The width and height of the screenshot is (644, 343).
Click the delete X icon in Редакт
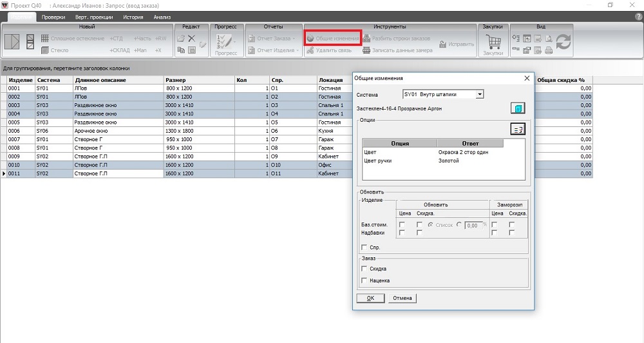click(x=191, y=39)
